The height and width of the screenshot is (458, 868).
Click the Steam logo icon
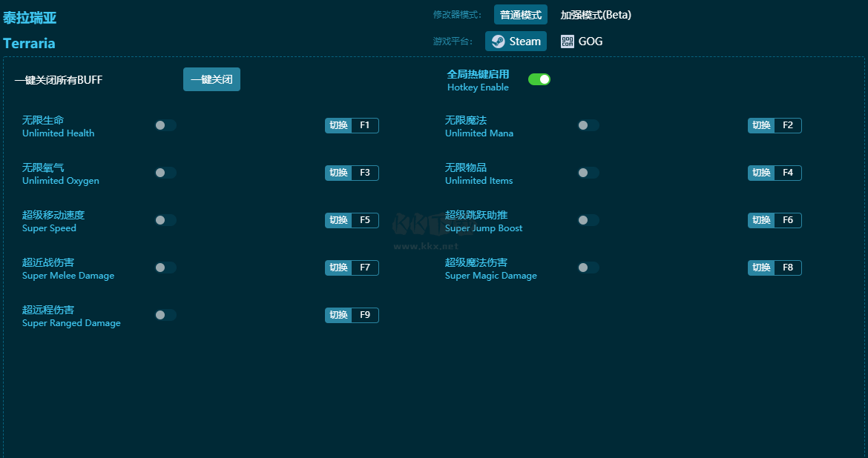point(499,42)
